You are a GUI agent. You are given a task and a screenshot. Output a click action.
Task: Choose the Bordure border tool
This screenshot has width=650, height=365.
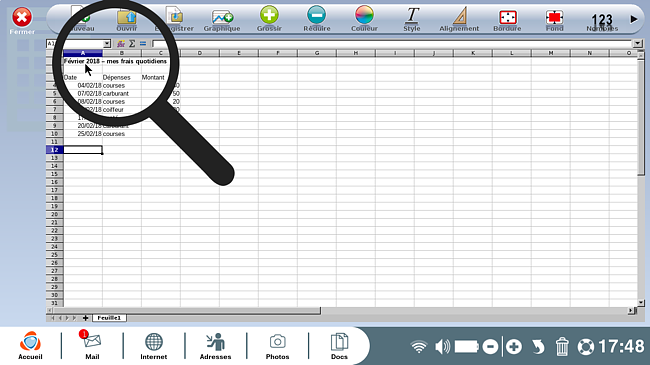(507, 17)
